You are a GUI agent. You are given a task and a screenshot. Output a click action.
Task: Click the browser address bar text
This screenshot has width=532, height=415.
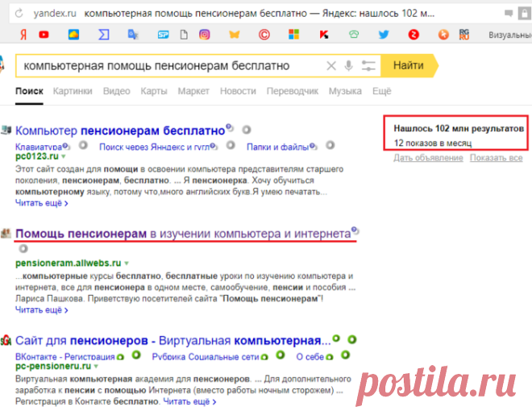[x=260, y=14]
